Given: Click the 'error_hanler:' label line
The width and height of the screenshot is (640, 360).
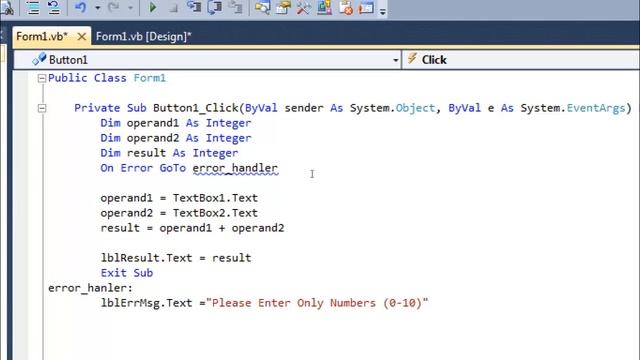Looking at the screenshot, I should (91, 288).
